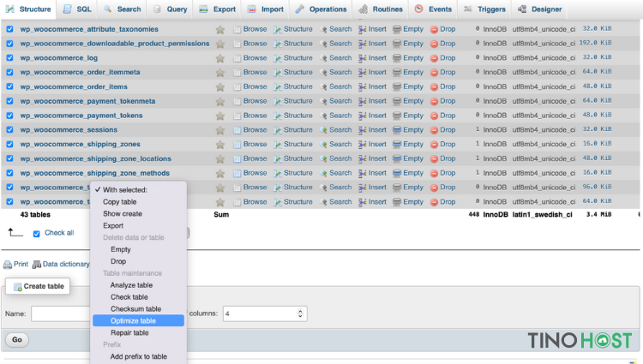Click the Create table button

pyautogui.click(x=38, y=286)
